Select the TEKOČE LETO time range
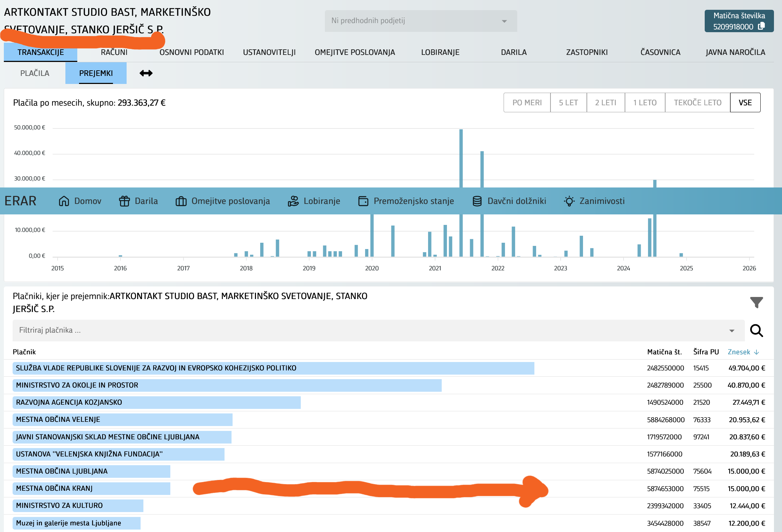Screen dimensions: 782x532 tap(697, 102)
